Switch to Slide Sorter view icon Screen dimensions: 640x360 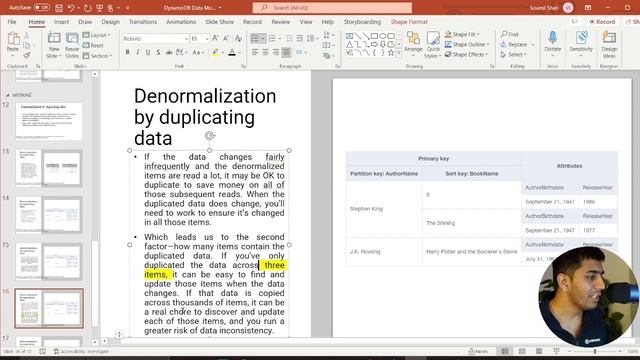pos(522,351)
